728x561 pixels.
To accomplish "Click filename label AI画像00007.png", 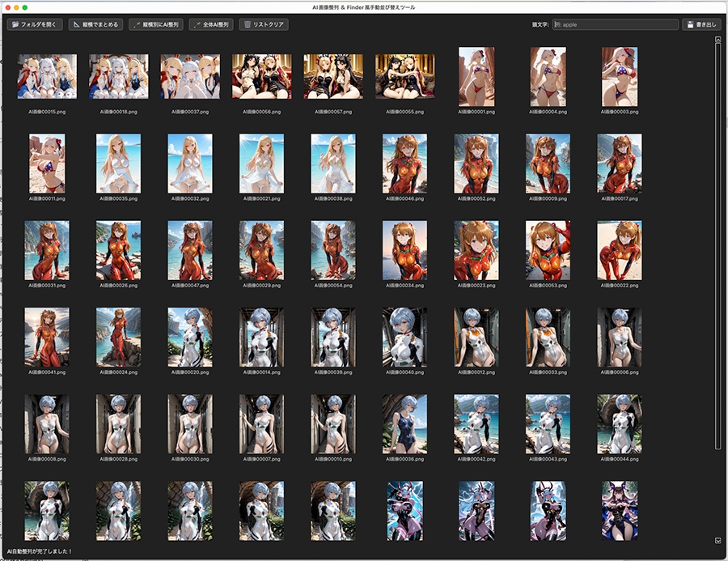I will click(x=262, y=459).
